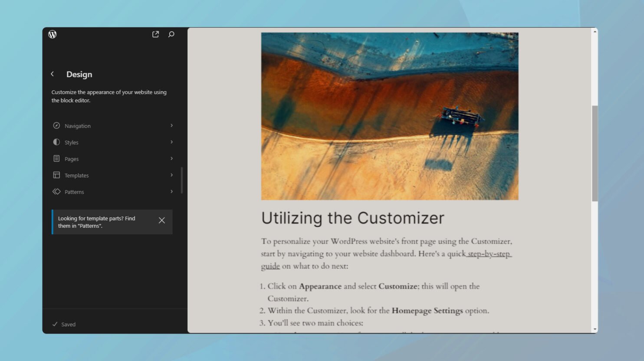The image size is (644, 361).
Task: Click the back arrow beside Design
Action: click(x=52, y=74)
